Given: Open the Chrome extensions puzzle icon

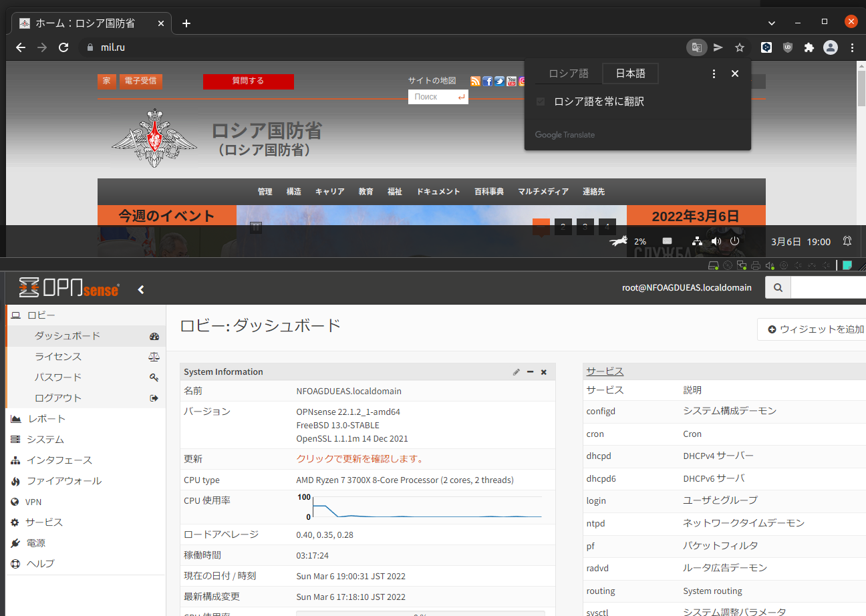Looking at the screenshot, I should [809, 47].
